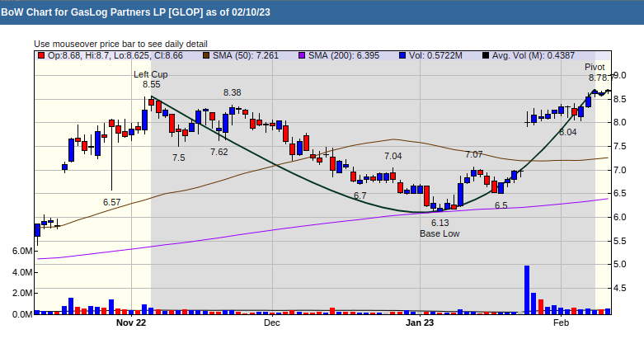
Task: Click the 'Base Low' annotation label
Action: 440,233
